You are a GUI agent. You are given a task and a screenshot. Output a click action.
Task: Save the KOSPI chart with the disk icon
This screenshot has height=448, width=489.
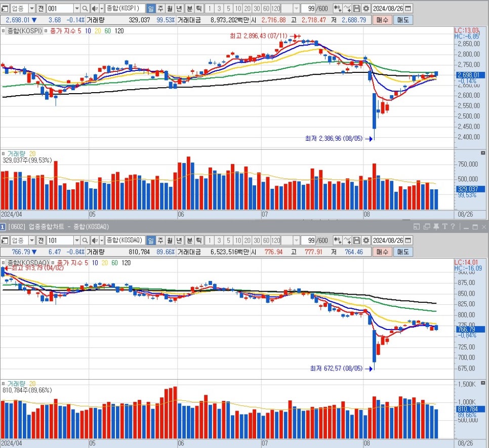pyautogui.click(x=356, y=9)
